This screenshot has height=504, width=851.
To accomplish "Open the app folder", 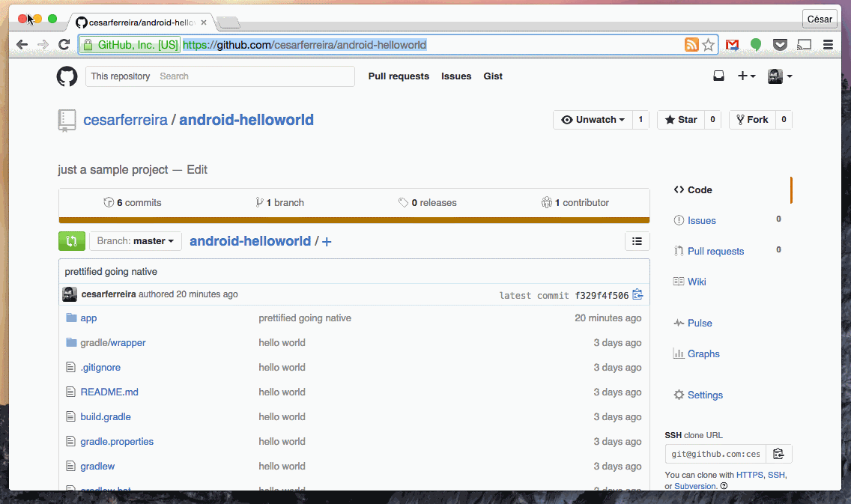I will [88, 318].
